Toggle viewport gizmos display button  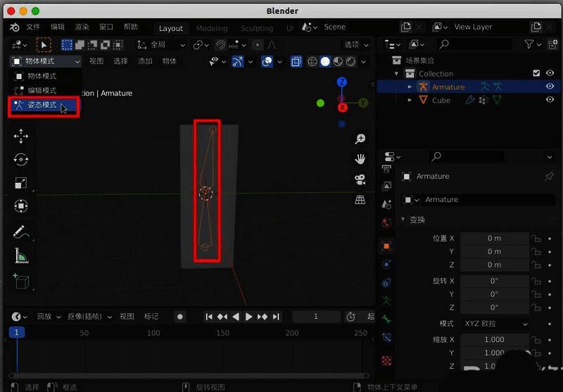(x=238, y=62)
